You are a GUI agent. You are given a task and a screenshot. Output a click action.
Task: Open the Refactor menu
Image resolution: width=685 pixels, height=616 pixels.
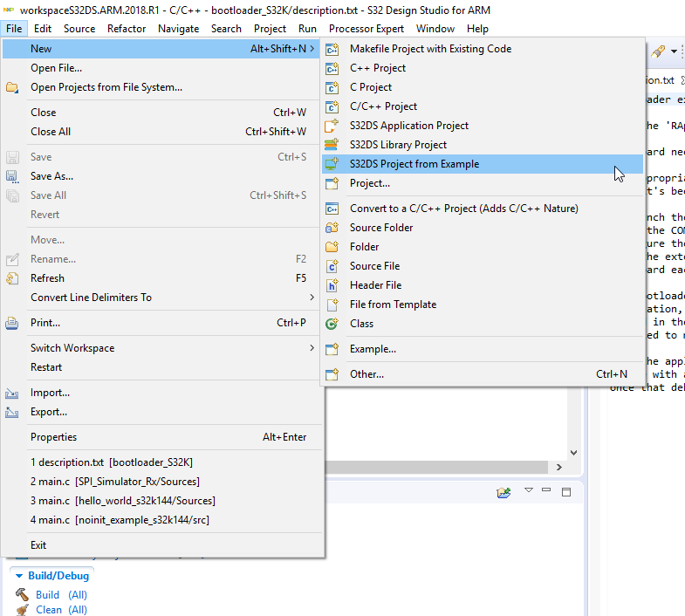click(127, 29)
